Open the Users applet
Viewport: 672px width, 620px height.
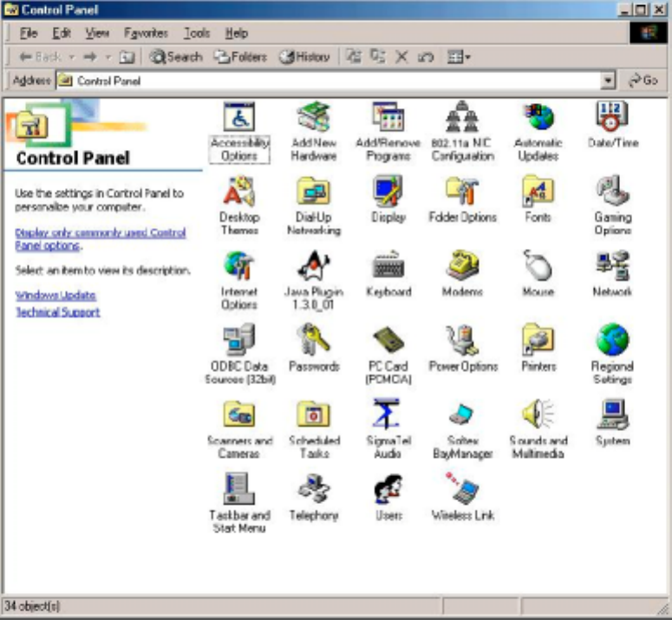tap(388, 498)
